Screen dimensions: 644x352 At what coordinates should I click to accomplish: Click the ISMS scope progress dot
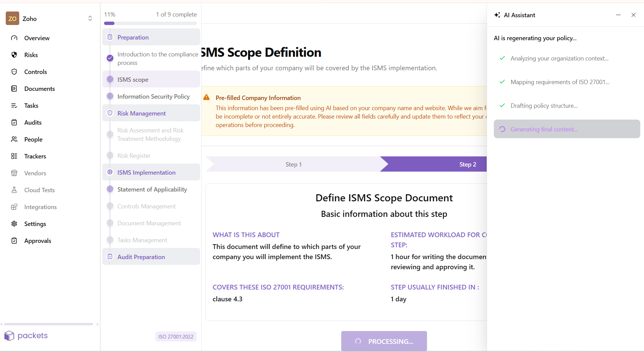[x=110, y=79]
